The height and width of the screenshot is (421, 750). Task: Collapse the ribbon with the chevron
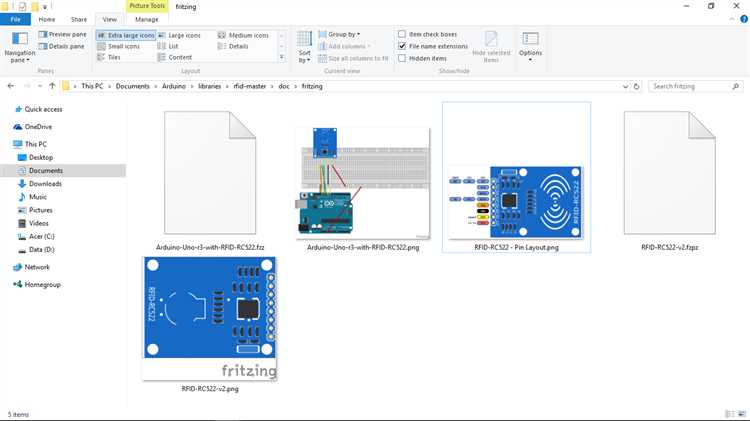click(x=732, y=19)
